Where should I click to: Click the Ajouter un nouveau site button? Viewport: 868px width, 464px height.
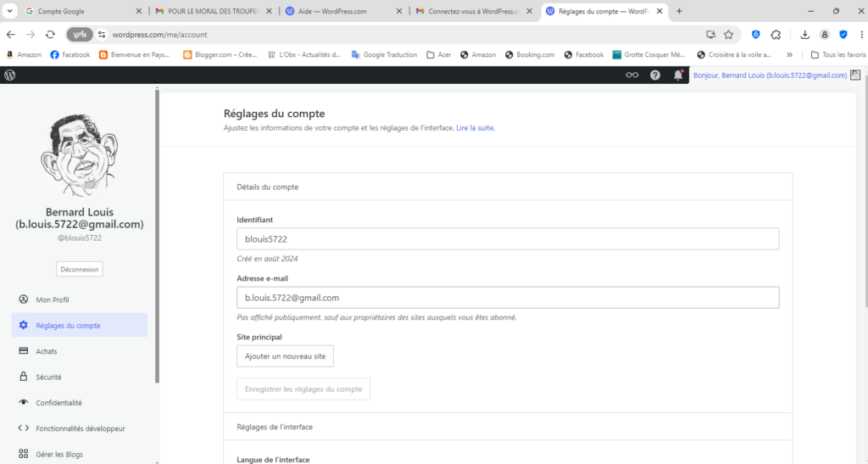285,356
